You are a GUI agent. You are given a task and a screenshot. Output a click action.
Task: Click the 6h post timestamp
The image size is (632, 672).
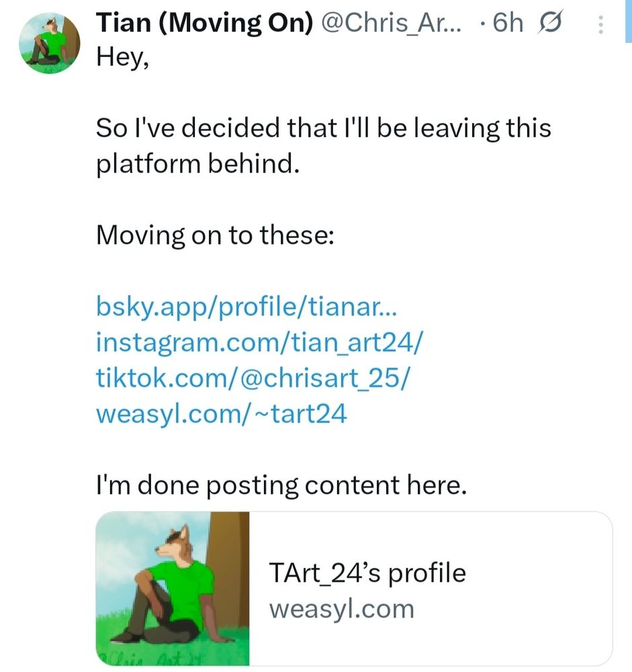click(x=507, y=24)
